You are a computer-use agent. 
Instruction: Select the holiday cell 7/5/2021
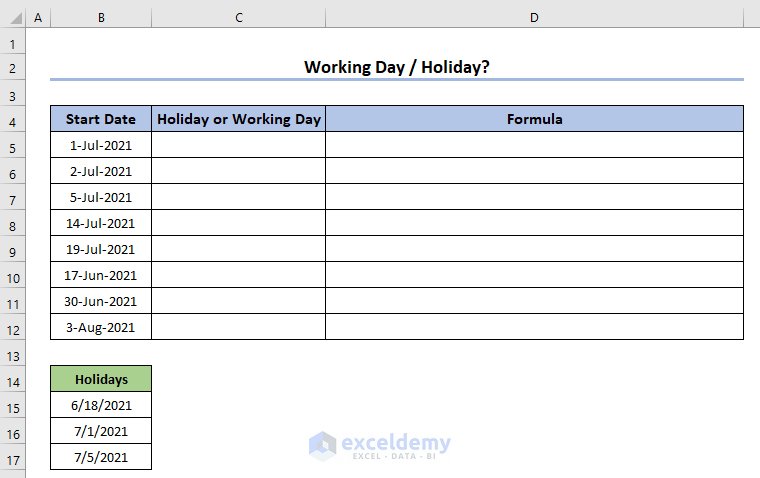[x=101, y=457]
